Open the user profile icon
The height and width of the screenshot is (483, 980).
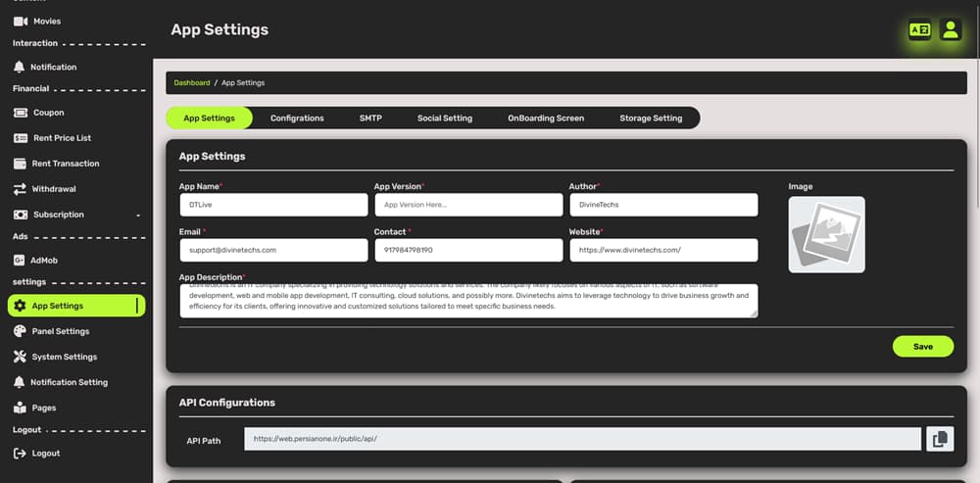point(950,30)
